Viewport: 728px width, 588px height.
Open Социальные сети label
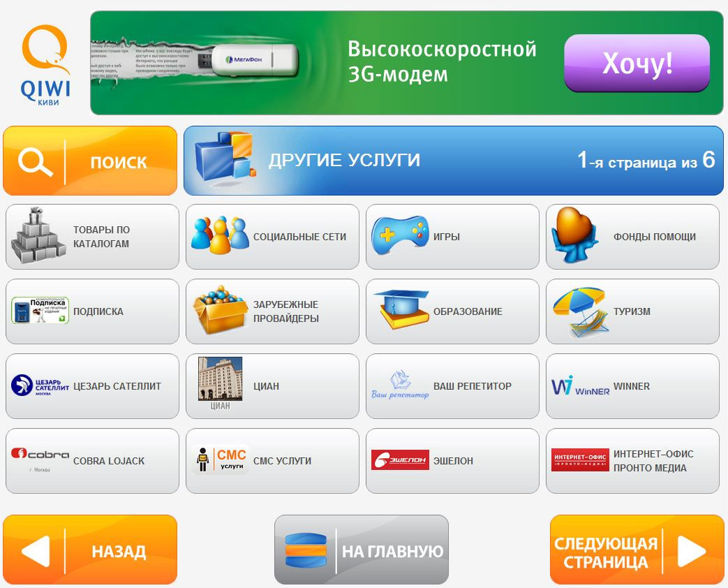(299, 237)
